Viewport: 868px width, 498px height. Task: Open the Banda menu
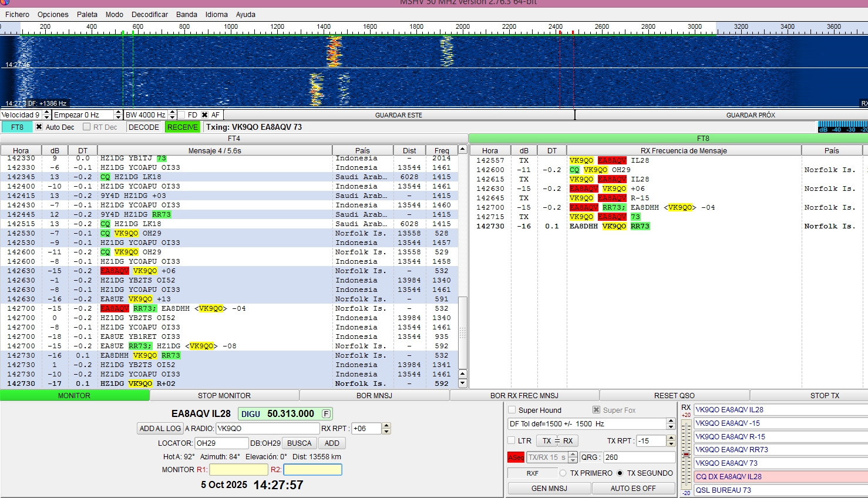[187, 15]
